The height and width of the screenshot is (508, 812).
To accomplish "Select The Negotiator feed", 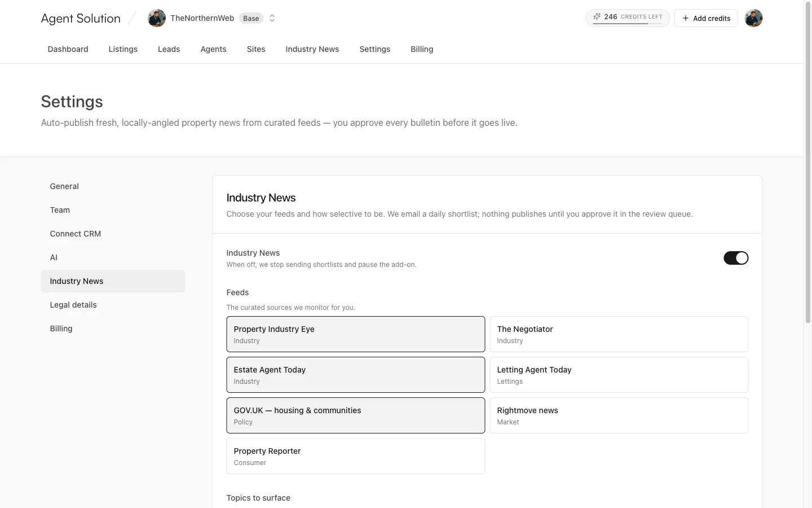I will [x=619, y=334].
